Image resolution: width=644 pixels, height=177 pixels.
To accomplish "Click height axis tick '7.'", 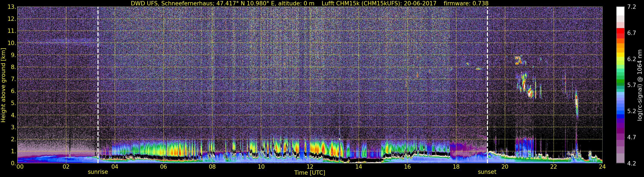I will 13,79.
